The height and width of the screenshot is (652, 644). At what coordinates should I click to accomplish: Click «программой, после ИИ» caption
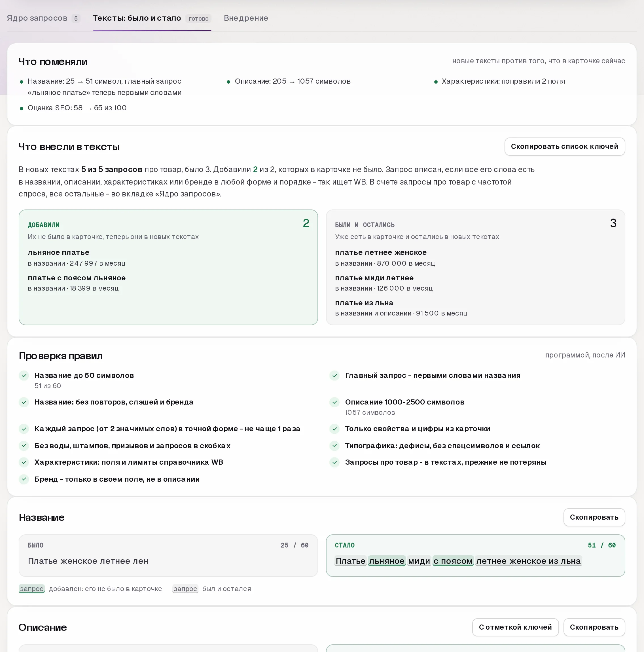tap(585, 355)
